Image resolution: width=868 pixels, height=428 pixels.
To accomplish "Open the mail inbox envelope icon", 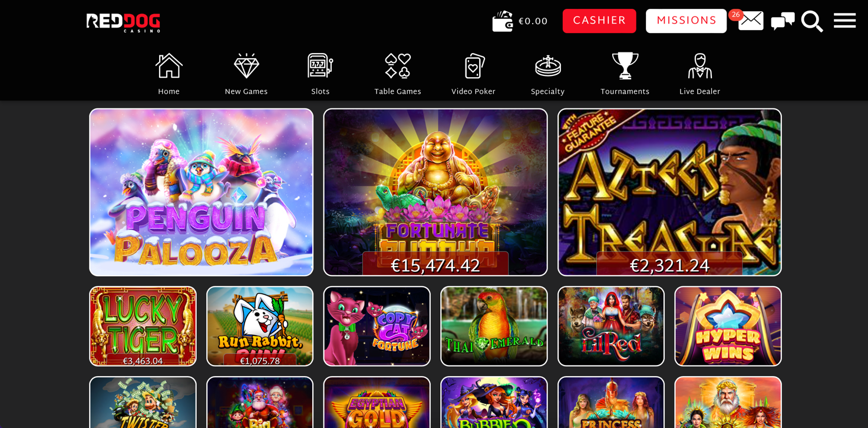I will click(x=751, y=21).
